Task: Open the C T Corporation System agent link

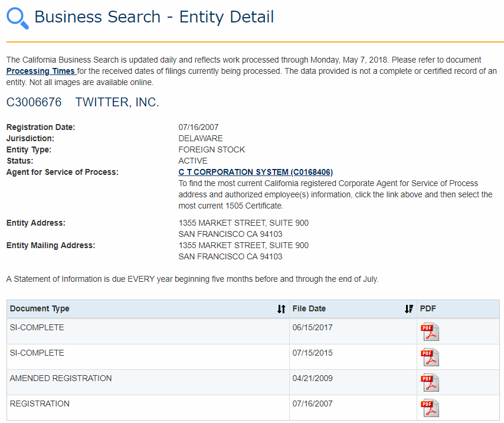Action: pos(256,172)
